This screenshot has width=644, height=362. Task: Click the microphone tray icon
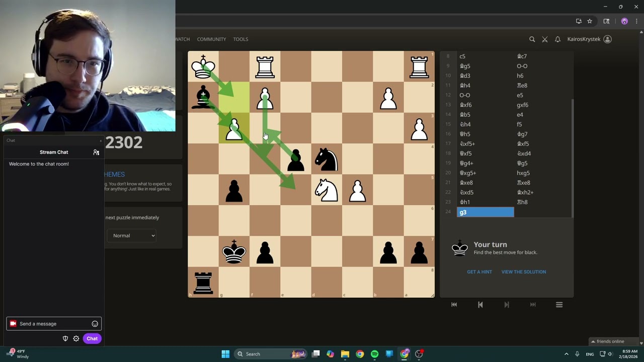click(x=577, y=354)
